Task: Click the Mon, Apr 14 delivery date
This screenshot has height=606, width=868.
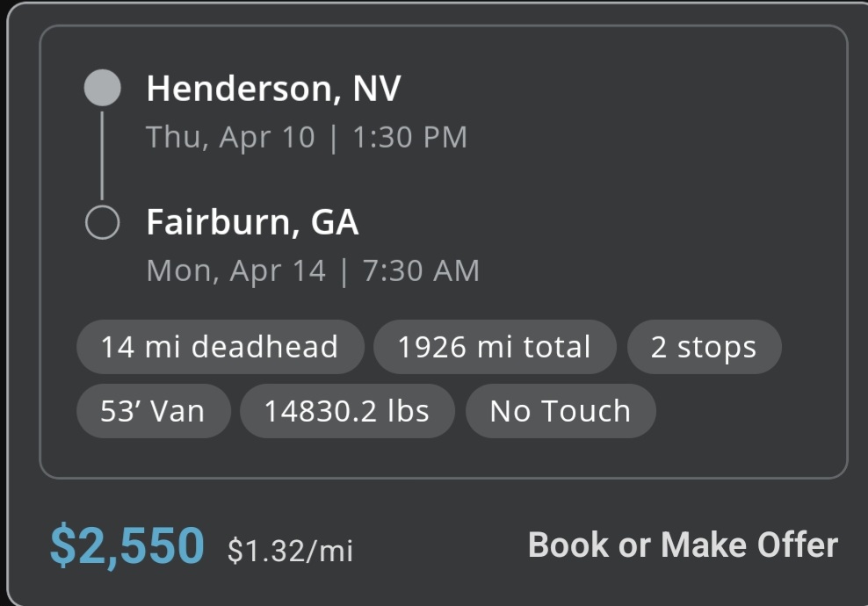Action: point(235,271)
